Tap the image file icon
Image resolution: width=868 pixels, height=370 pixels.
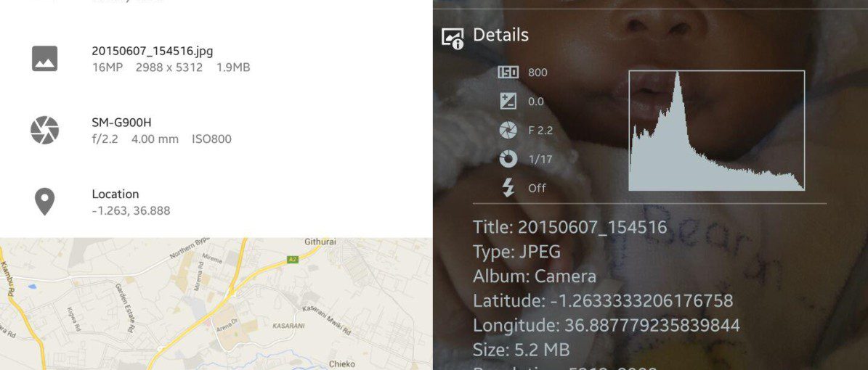point(44,59)
